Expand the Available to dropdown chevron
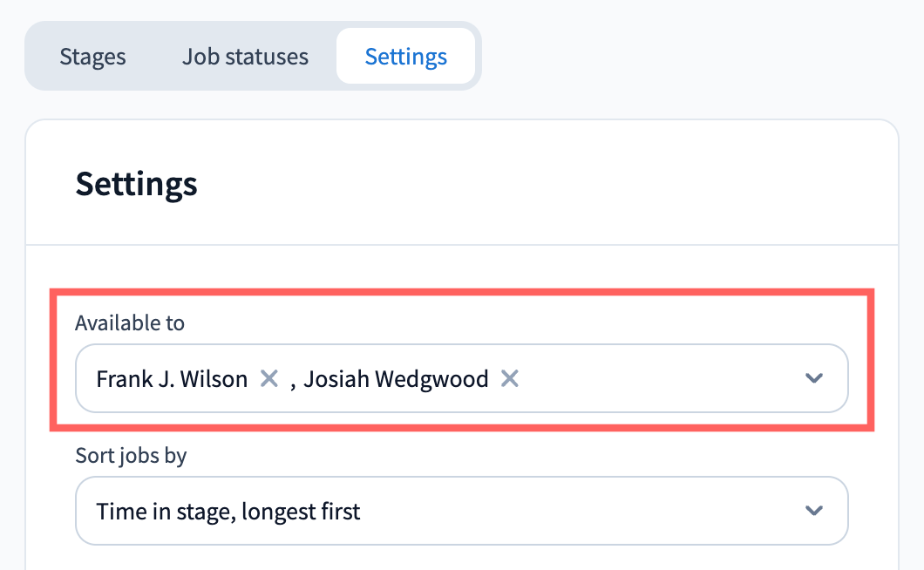This screenshot has width=924, height=570. 813,378
